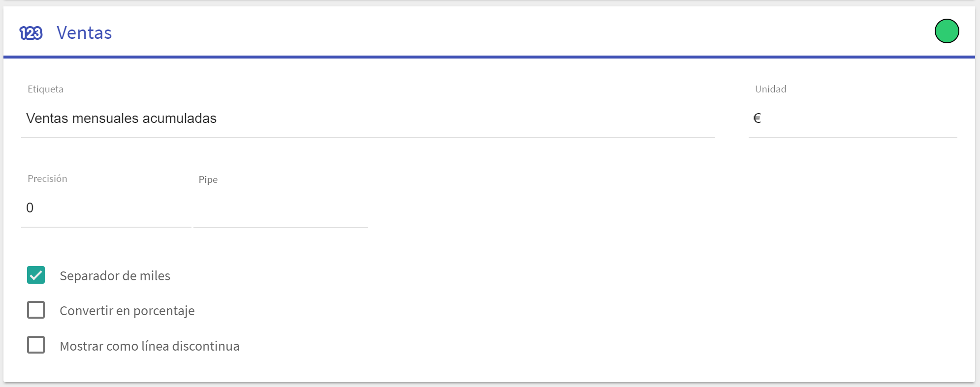The image size is (980, 387).
Task: Click the Mostrar como línea discontinua label text
Action: click(150, 346)
